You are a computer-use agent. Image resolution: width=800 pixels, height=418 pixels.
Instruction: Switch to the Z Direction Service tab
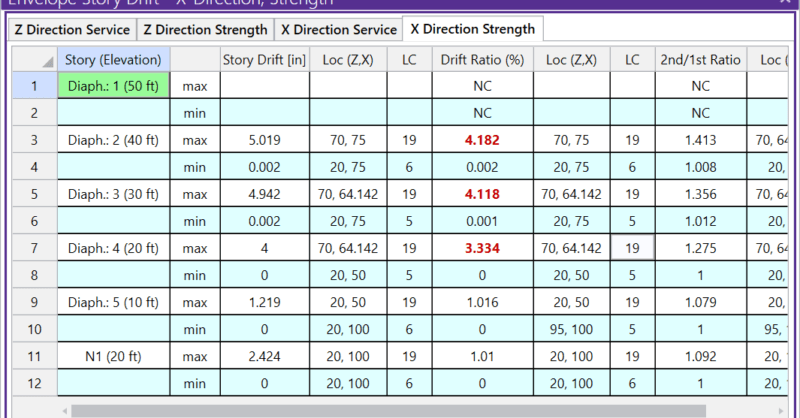(72, 30)
